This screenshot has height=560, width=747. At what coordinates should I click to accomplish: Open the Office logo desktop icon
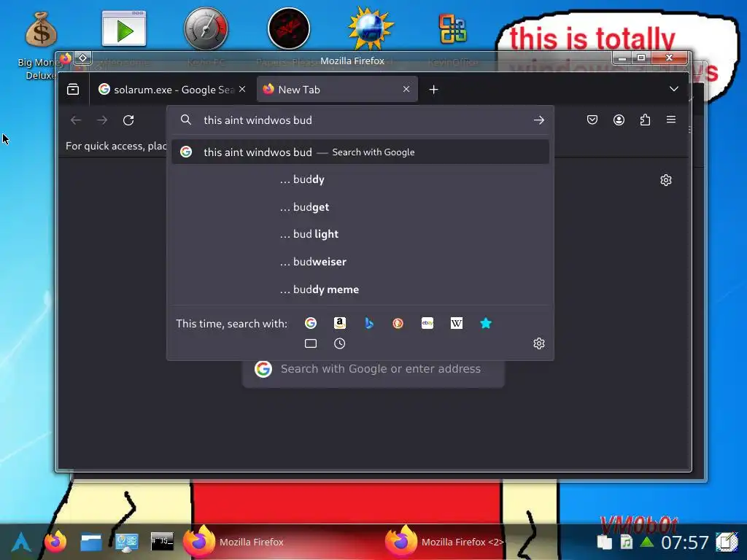pyautogui.click(x=453, y=28)
